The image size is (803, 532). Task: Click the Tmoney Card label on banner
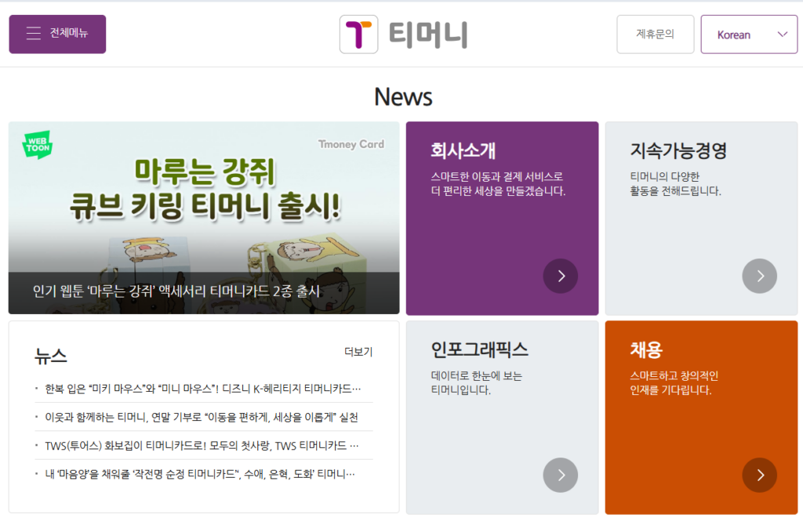click(x=351, y=144)
